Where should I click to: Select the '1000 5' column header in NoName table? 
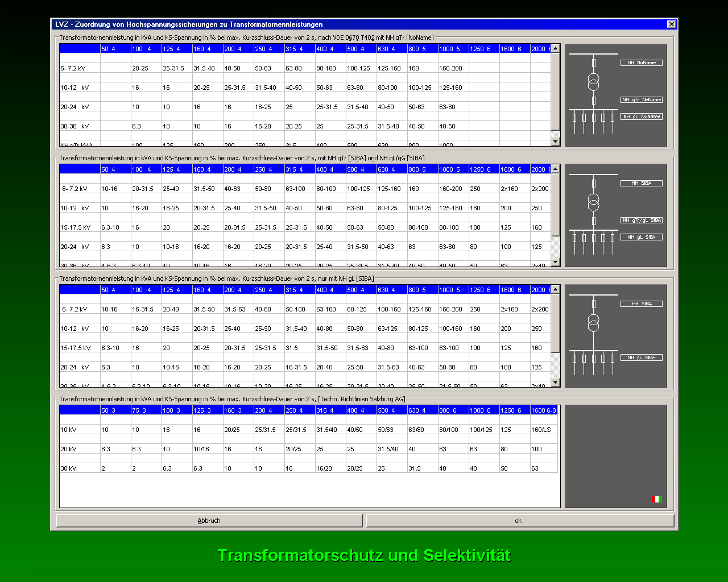click(x=453, y=49)
